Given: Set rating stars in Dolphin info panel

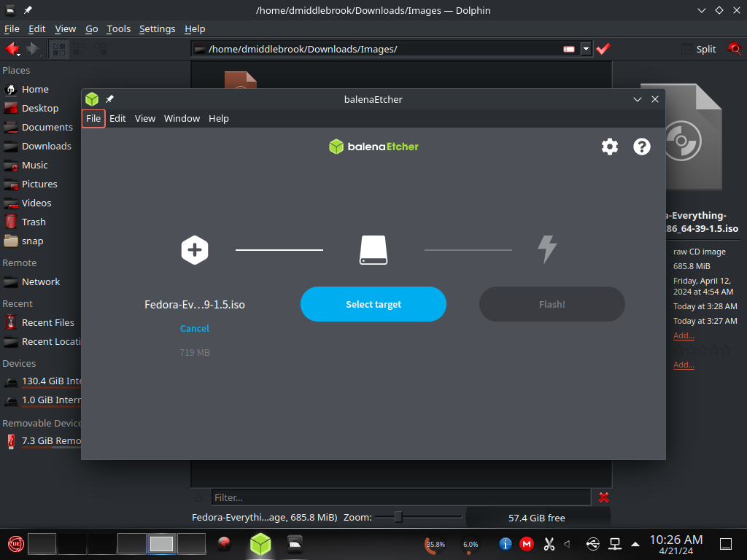Looking at the screenshot, I should pos(702,351).
